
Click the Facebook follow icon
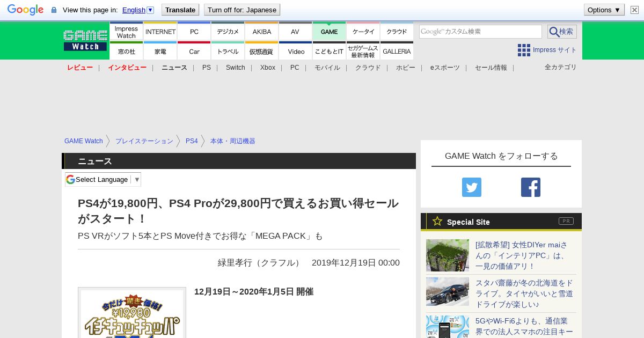point(531,187)
